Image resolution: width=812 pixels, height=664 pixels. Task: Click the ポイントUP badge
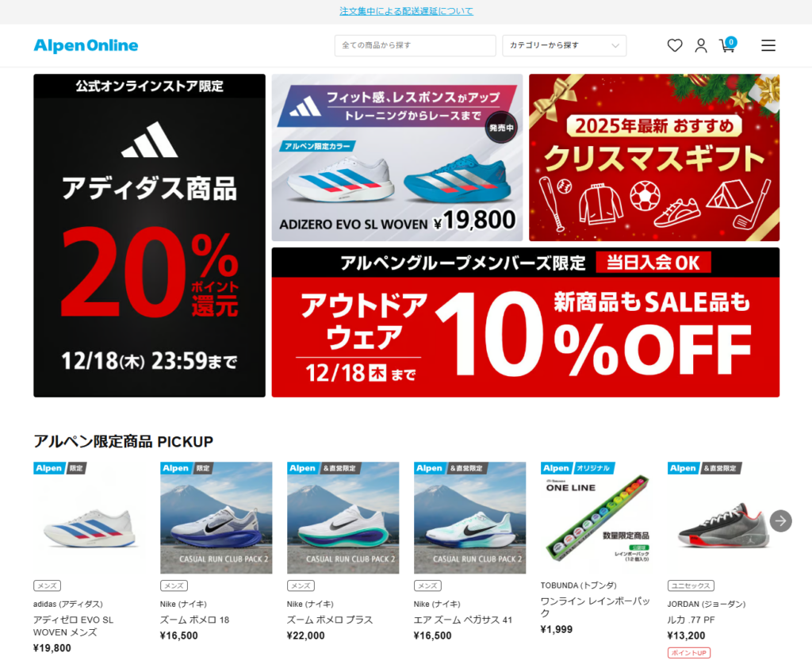coord(689,653)
